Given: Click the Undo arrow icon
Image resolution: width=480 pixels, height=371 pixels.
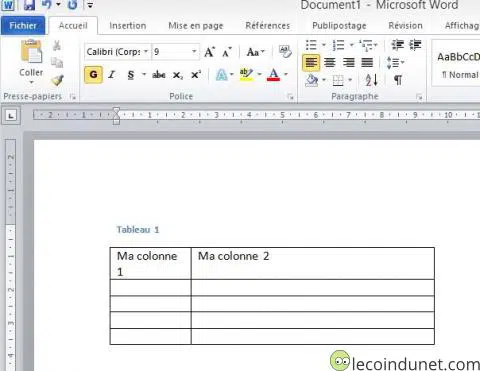Looking at the screenshot, I should (47, 5).
